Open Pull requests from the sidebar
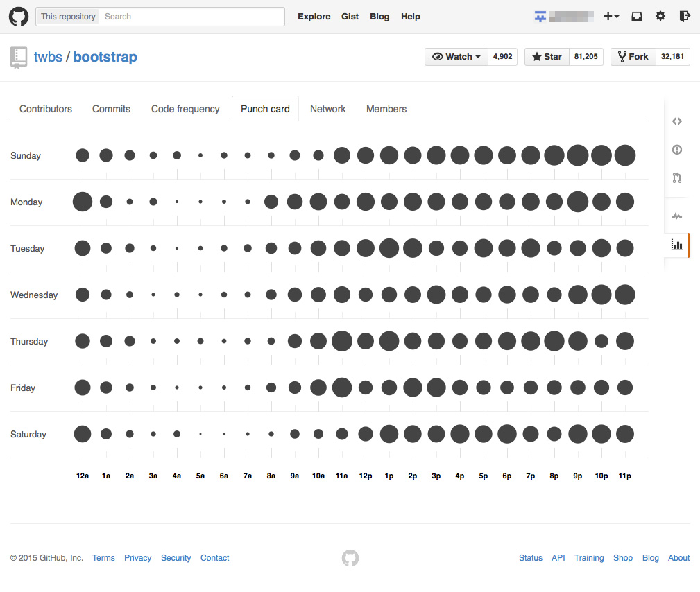700x592 pixels. (x=676, y=178)
